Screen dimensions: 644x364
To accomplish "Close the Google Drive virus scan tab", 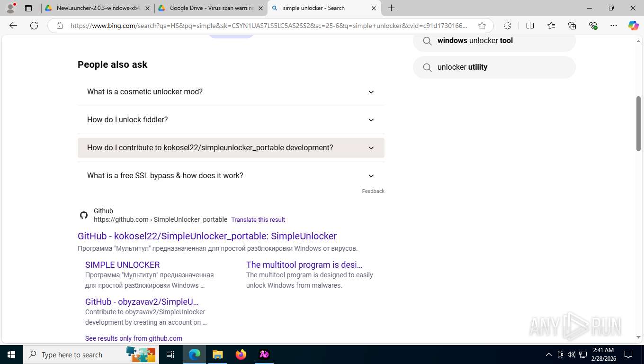I will 260,8.
